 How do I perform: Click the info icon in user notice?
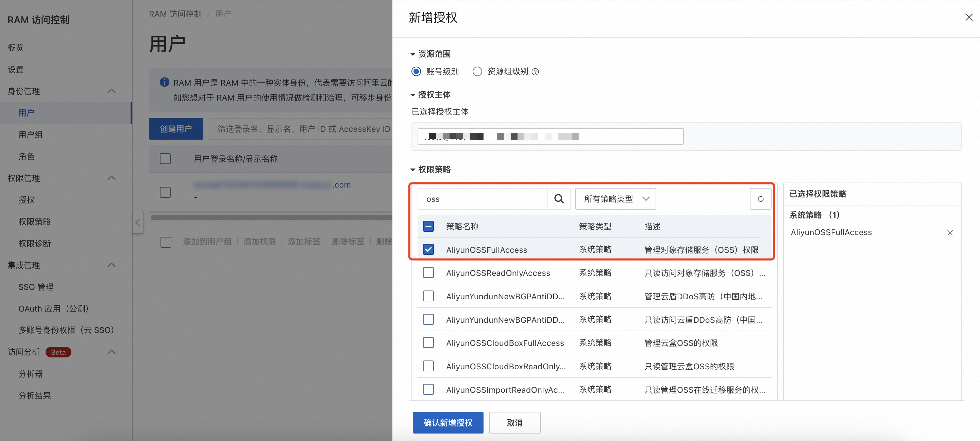click(x=164, y=82)
